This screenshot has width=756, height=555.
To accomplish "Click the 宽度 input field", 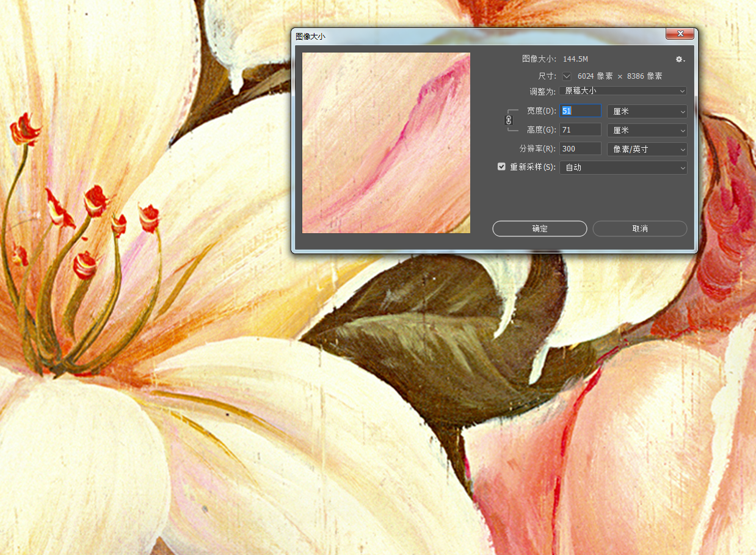I will point(581,111).
